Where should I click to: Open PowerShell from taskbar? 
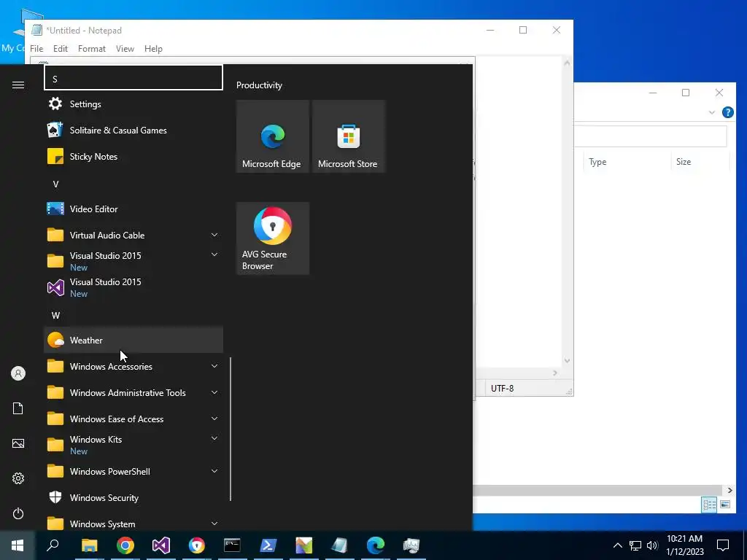[x=268, y=545]
